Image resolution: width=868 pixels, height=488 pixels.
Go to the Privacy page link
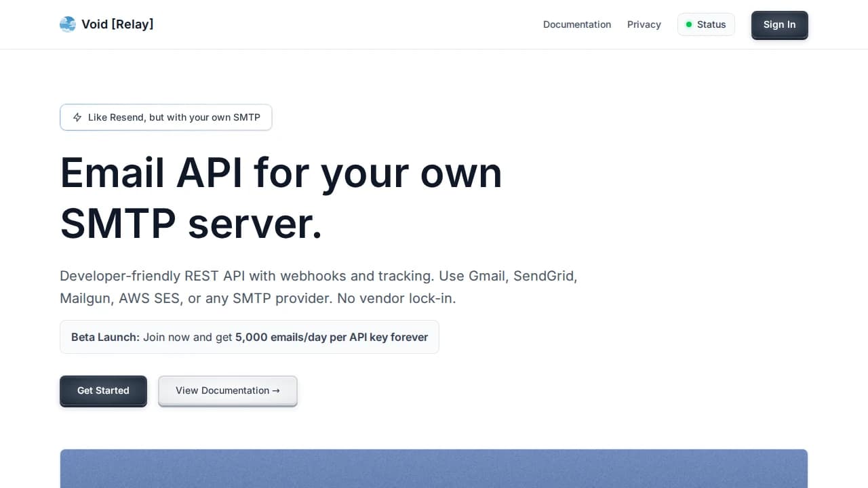click(x=644, y=24)
